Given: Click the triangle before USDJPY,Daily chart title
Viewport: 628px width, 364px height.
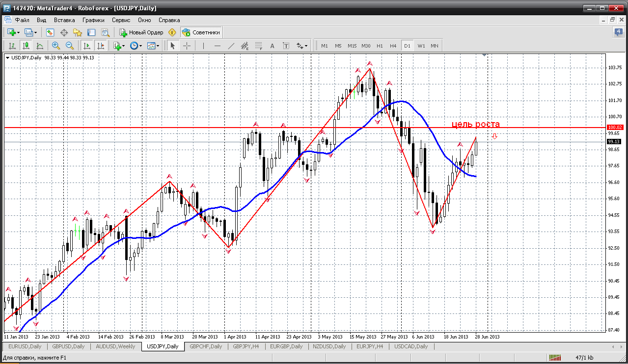Looking at the screenshot, I should [8, 57].
